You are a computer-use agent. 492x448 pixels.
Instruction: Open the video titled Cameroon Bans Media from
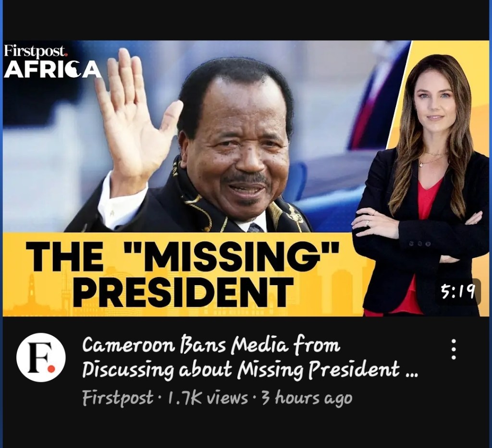tap(211, 346)
